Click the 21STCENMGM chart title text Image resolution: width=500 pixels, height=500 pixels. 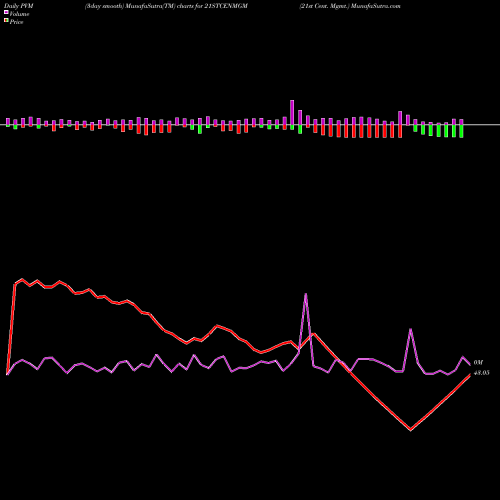tap(166, 6)
